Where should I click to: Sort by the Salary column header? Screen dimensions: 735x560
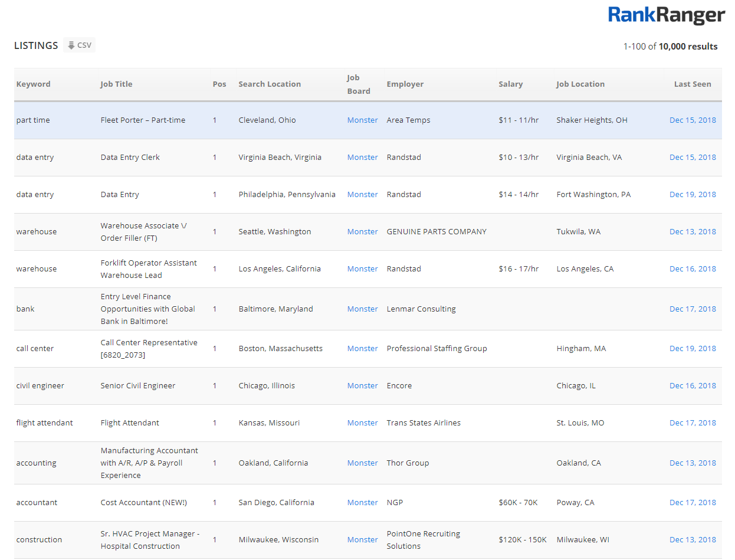[x=510, y=84]
